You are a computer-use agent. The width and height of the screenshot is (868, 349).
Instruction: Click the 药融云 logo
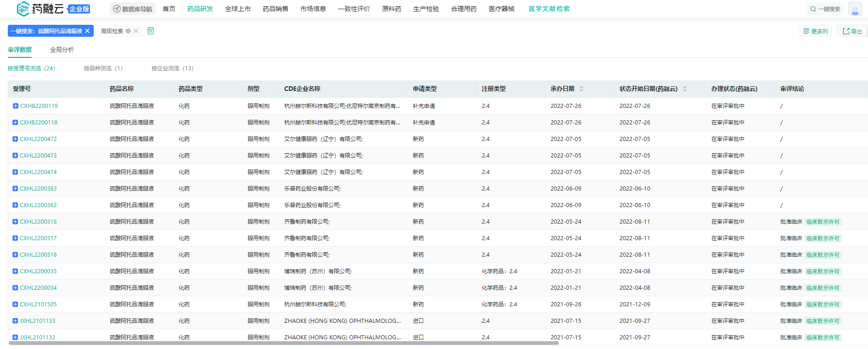click(40, 9)
